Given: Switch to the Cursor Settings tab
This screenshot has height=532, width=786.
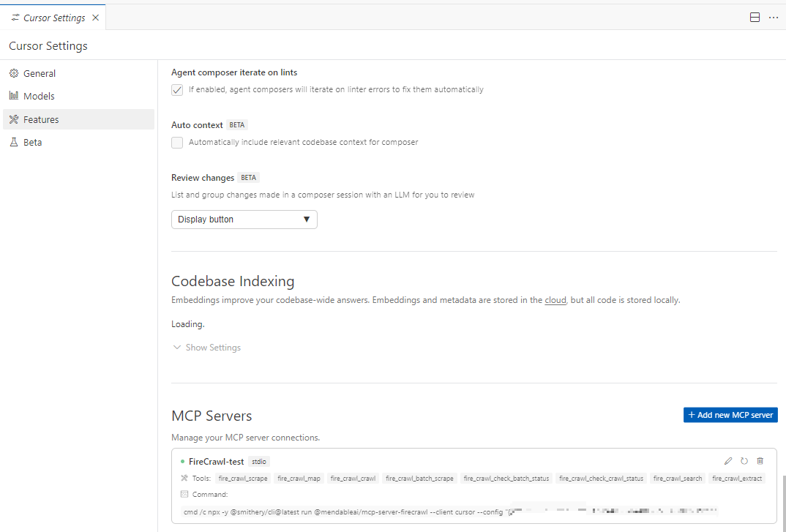Looking at the screenshot, I should pos(53,18).
